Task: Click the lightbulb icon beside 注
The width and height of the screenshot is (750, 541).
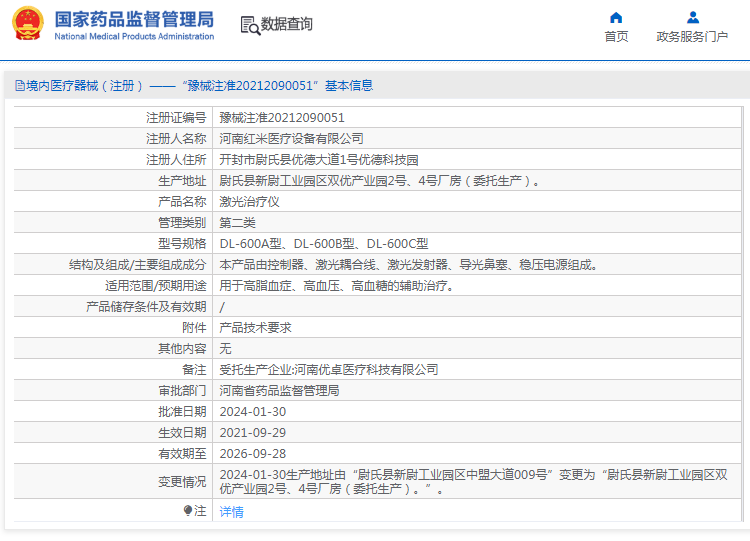Action: (x=188, y=510)
